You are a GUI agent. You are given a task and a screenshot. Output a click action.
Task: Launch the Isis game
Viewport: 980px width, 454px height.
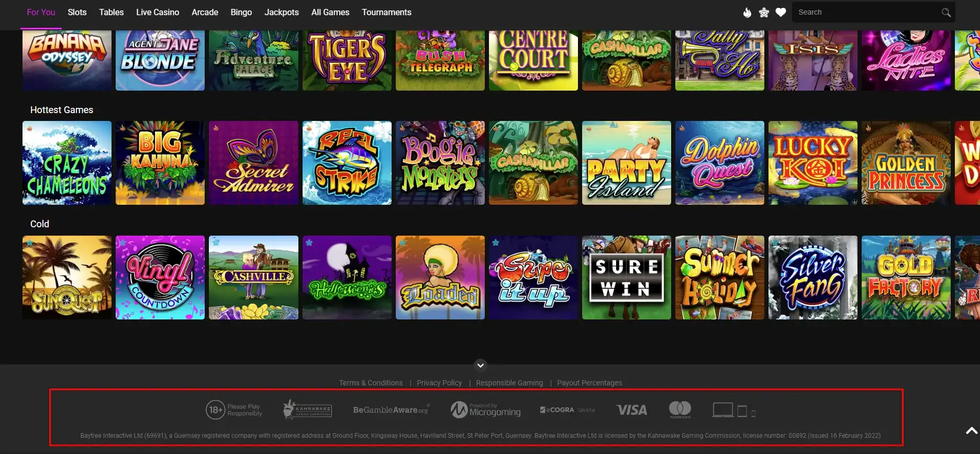coord(813,60)
